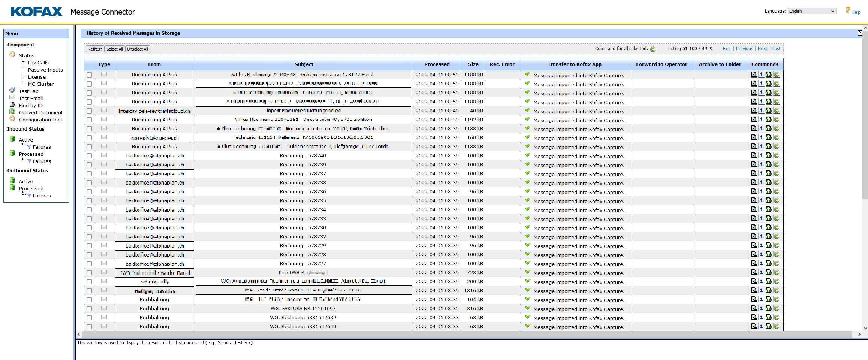The height and width of the screenshot is (360, 868).
Task: Check the box for Rechnung 5381542640 row
Action: click(x=89, y=327)
